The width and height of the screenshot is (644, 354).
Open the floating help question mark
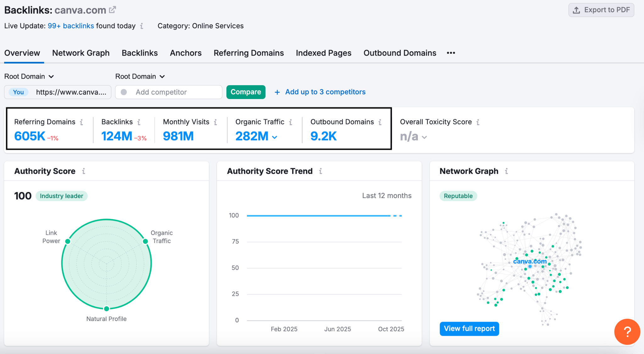[627, 332]
